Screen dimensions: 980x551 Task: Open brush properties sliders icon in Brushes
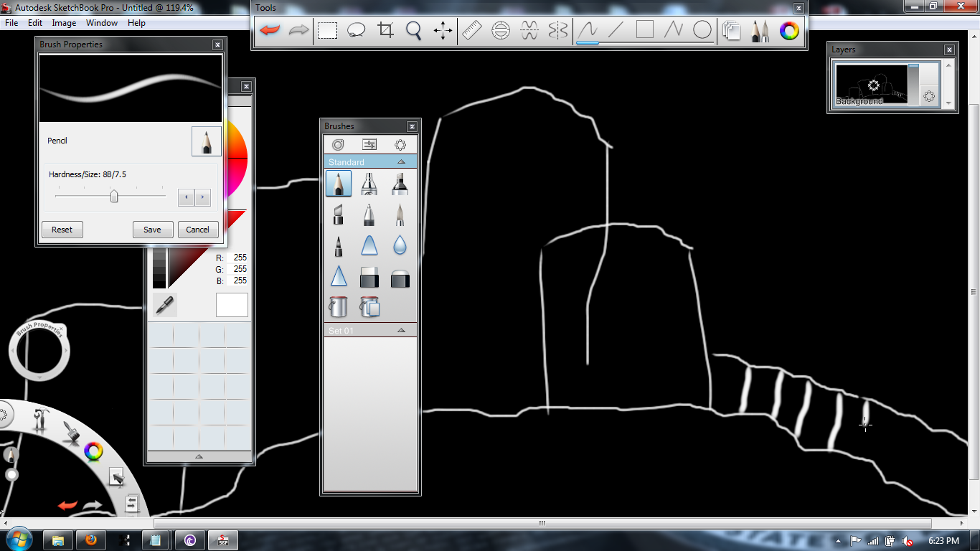click(369, 144)
